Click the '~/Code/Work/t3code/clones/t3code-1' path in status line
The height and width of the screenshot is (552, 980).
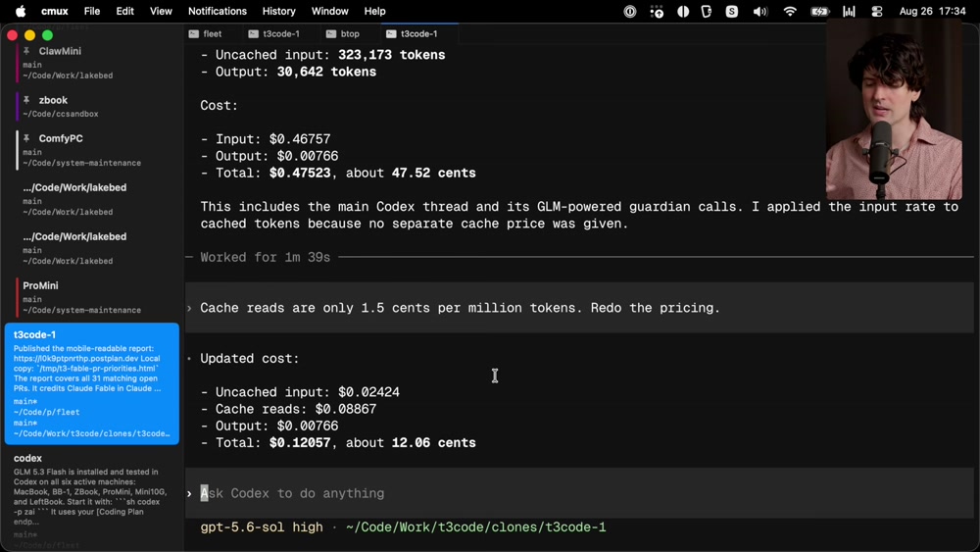point(475,527)
